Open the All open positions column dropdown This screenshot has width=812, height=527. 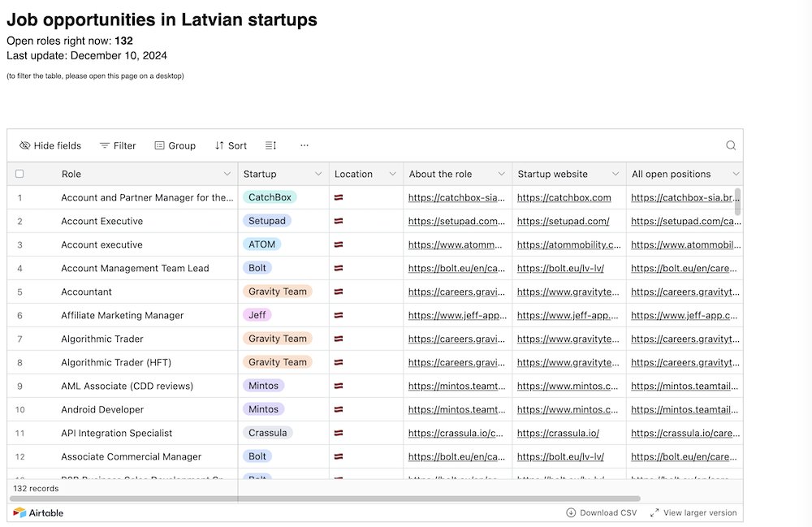click(736, 174)
